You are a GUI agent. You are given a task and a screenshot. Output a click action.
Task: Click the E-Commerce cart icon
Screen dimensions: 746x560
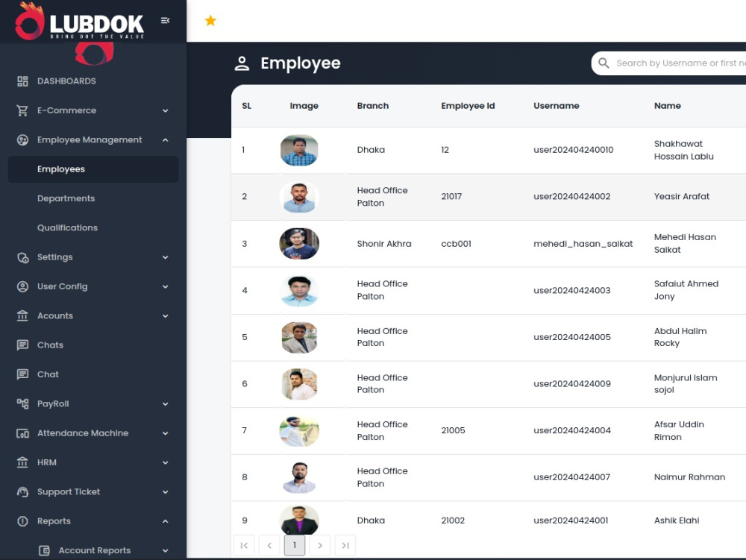click(x=22, y=111)
